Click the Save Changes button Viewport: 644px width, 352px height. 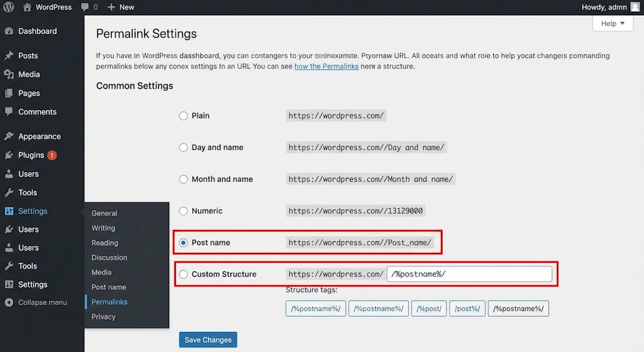[x=208, y=340]
